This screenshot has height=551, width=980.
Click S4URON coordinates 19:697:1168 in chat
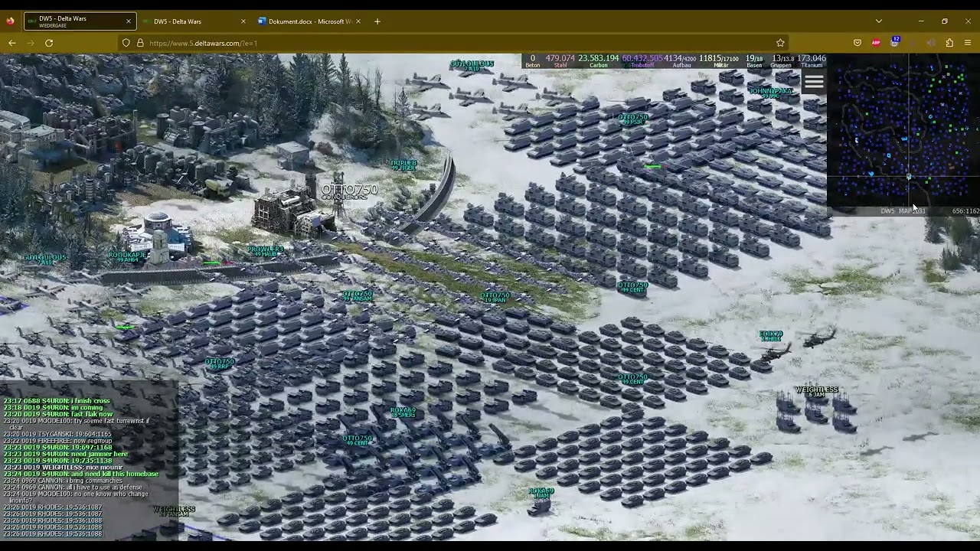click(x=92, y=448)
